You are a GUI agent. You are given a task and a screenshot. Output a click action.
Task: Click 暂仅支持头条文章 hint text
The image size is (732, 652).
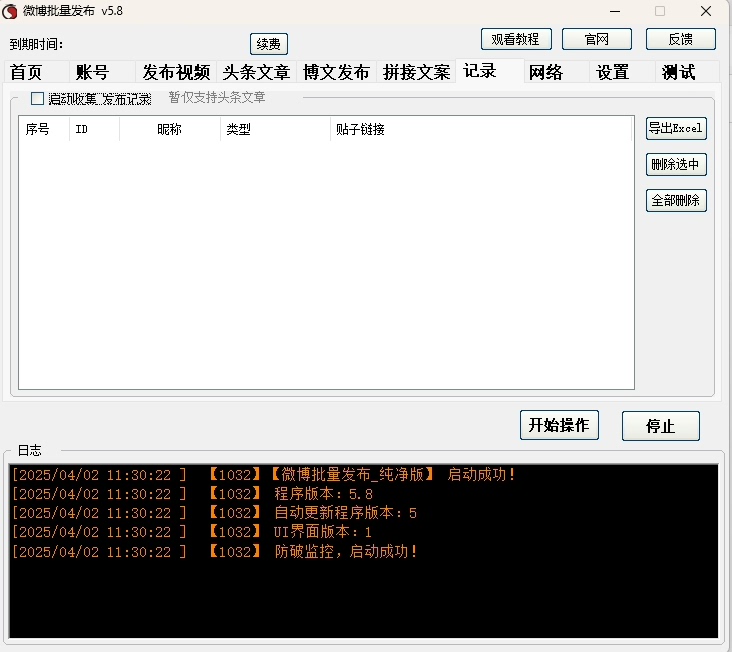pos(217,98)
